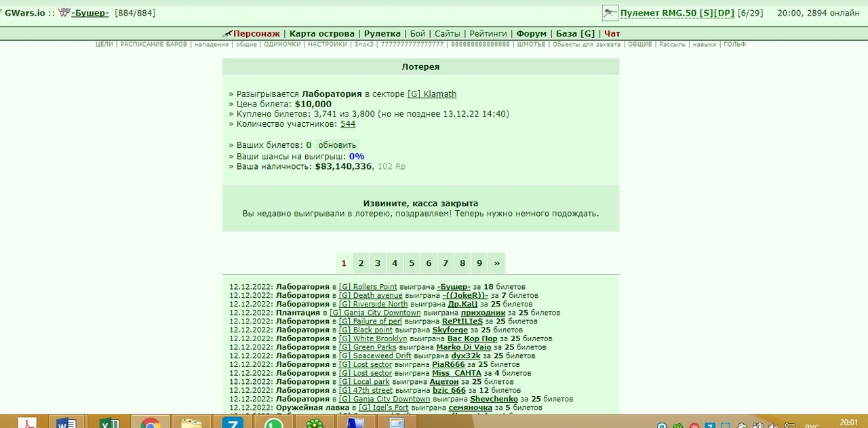The width and height of the screenshot is (868, 428).
Task: Go to results page 3
Action: point(378,263)
